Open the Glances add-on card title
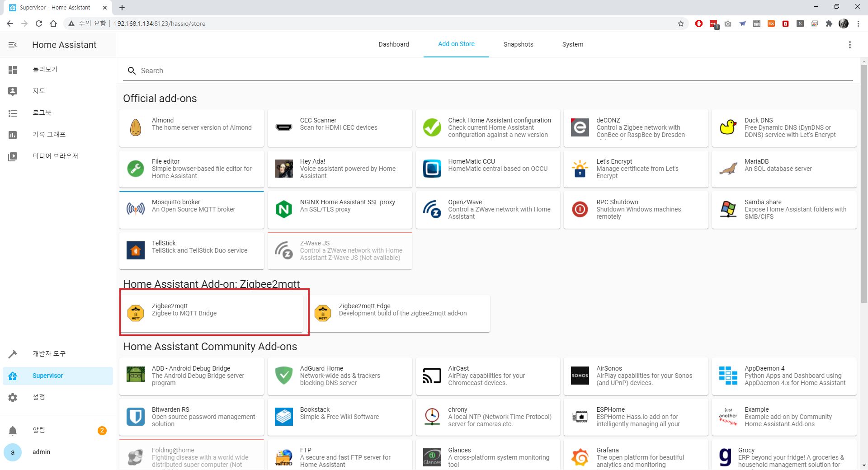This screenshot has width=868, height=470. click(x=459, y=450)
